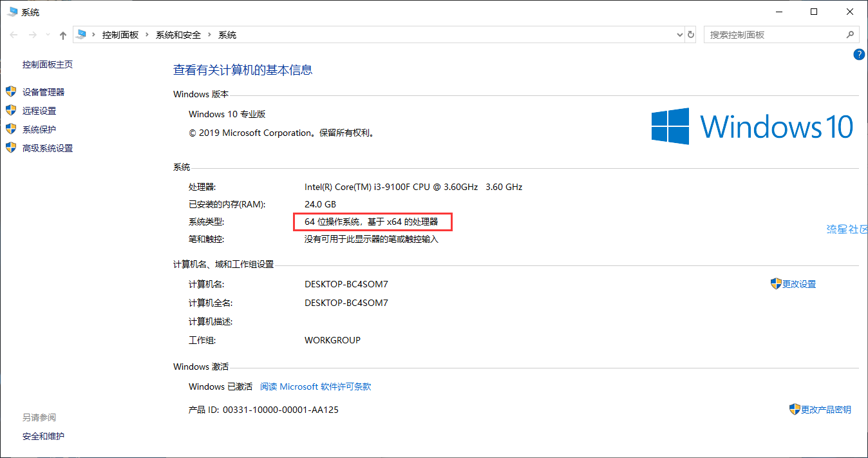Close the 系统 window
The image size is (868, 458).
coord(849,12)
